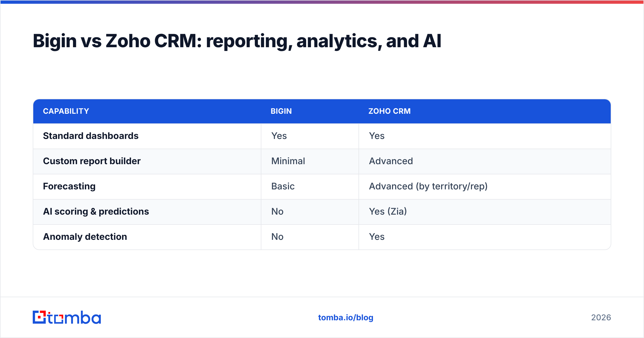
Task: Click the 'AI scoring & predictions' row label
Action: [x=96, y=211]
